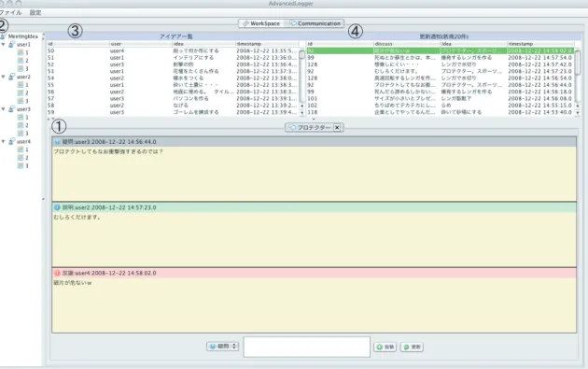The height and width of the screenshot is (369, 588).
Task: Select item 1 icon under user2
Action: pos(21,85)
